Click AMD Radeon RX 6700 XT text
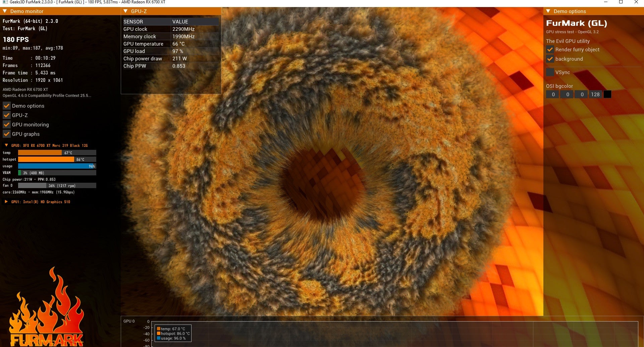 point(25,90)
